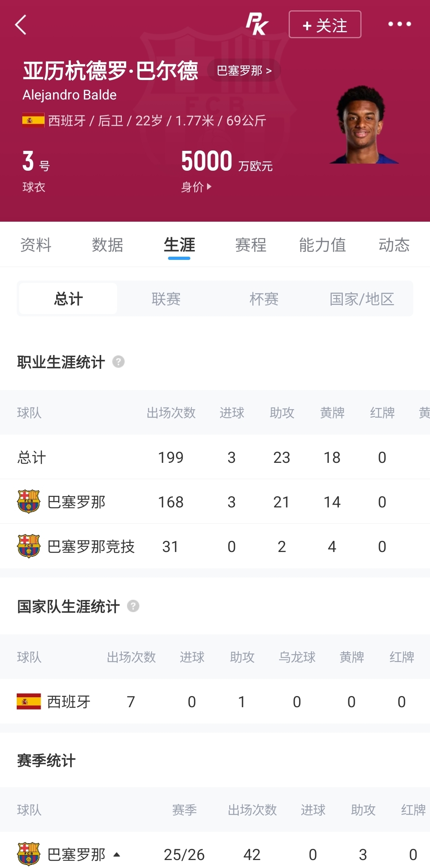Select the 杯赛 filter segment
Image resolution: width=430 pixels, height=868 pixels.
(264, 299)
